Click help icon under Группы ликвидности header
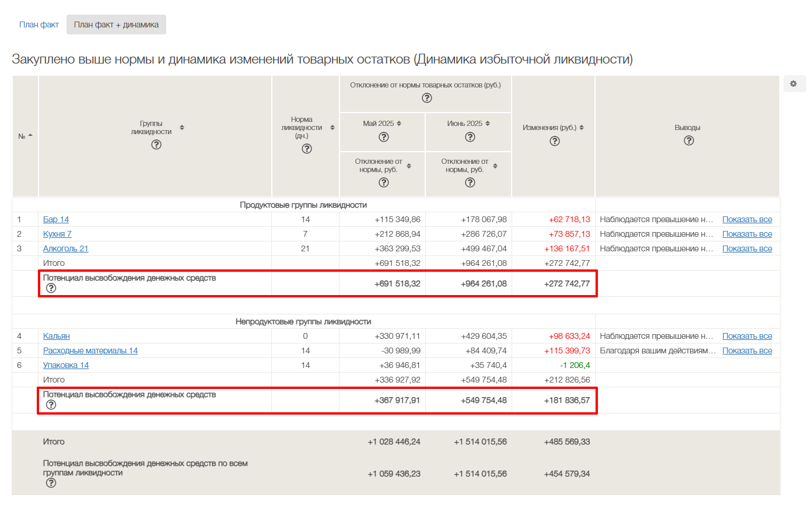This screenshot has width=812, height=505. pos(156,145)
